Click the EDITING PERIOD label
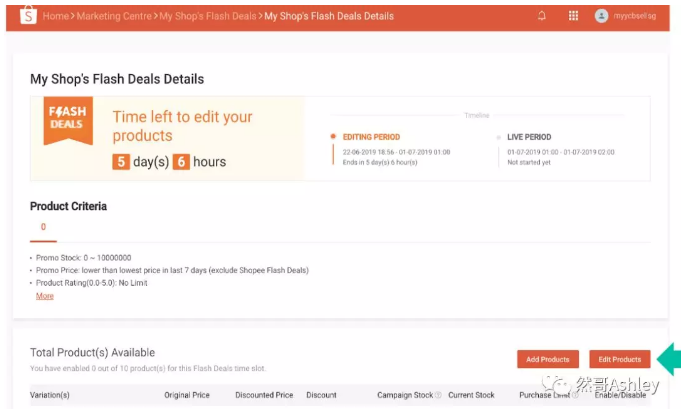The image size is (691, 409). [x=371, y=137]
